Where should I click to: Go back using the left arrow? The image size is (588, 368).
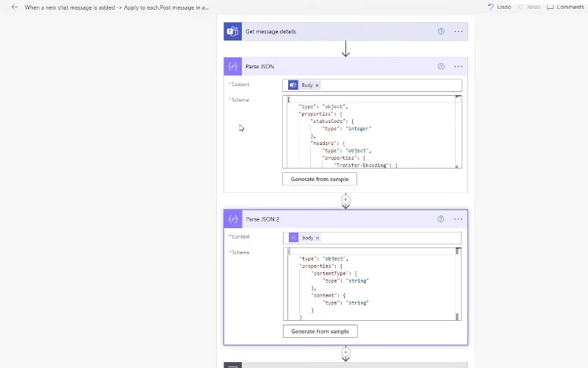15,7
